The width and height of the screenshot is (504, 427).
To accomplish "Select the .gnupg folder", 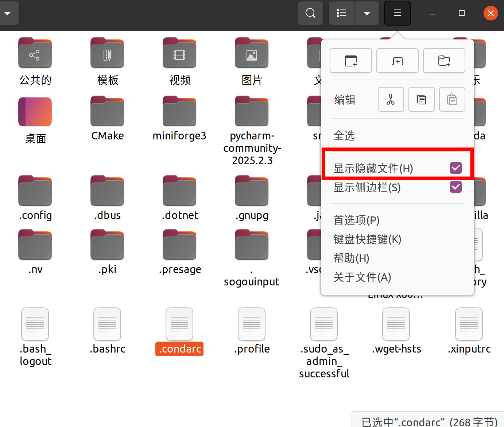I will (252, 191).
